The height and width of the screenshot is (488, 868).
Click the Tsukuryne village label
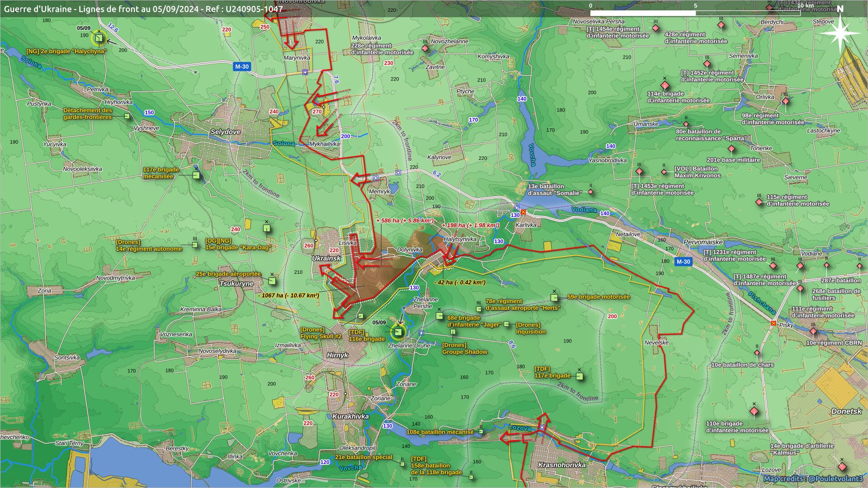[x=236, y=284]
